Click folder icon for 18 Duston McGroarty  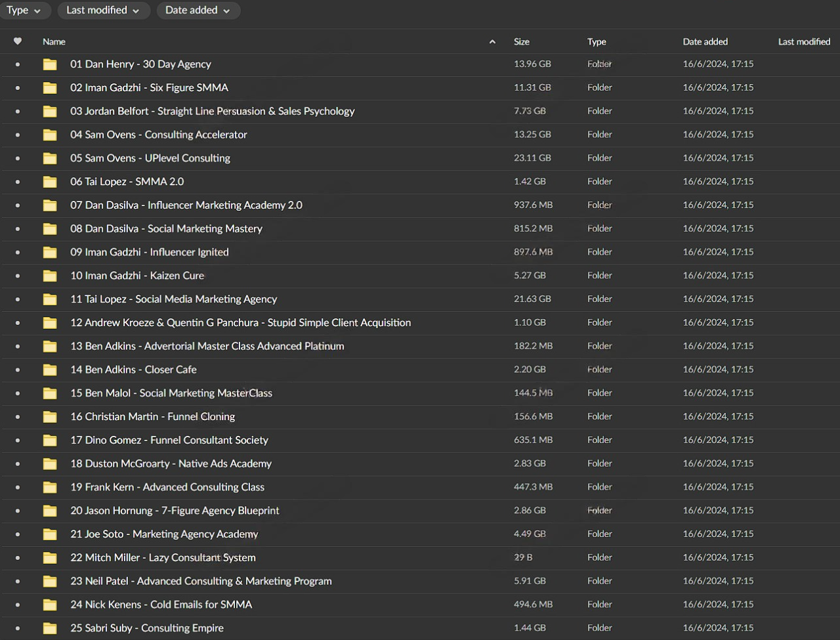[50, 463]
